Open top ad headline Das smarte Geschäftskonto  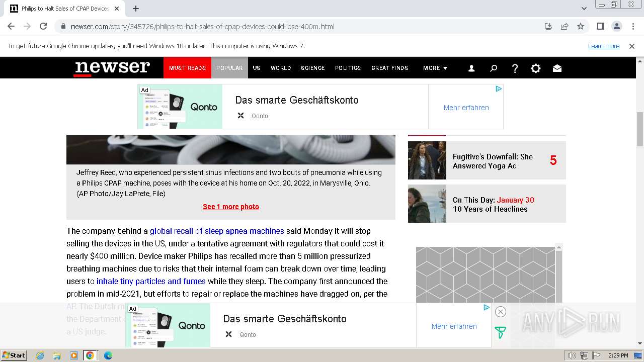point(297,100)
